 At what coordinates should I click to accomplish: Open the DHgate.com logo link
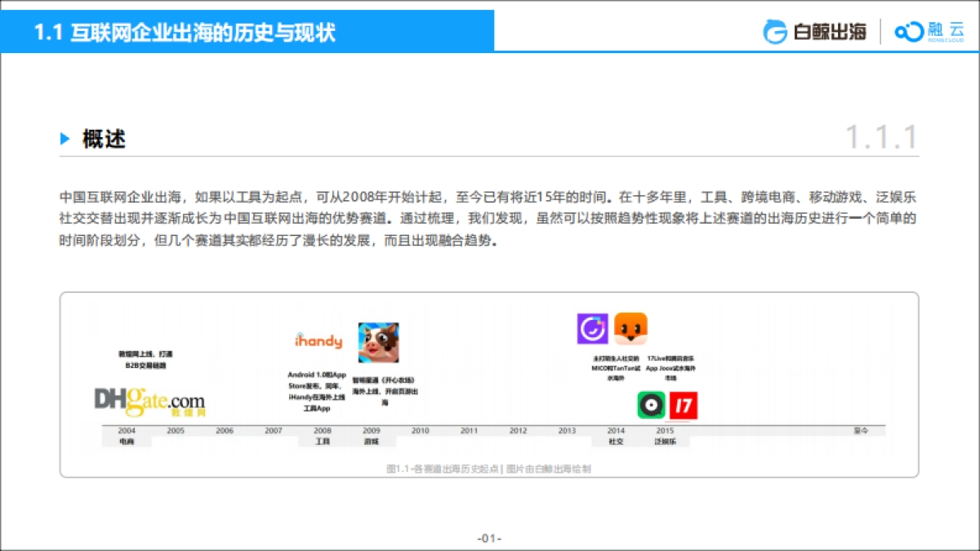coord(149,402)
